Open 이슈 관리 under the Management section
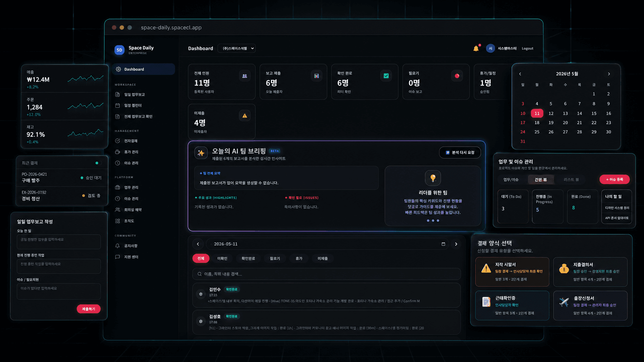 coord(131,163)
